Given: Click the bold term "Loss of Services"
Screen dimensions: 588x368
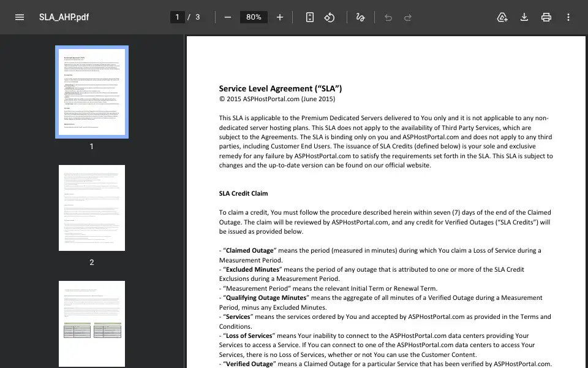Looking at the screenshot, I should [x=249, y=335].
